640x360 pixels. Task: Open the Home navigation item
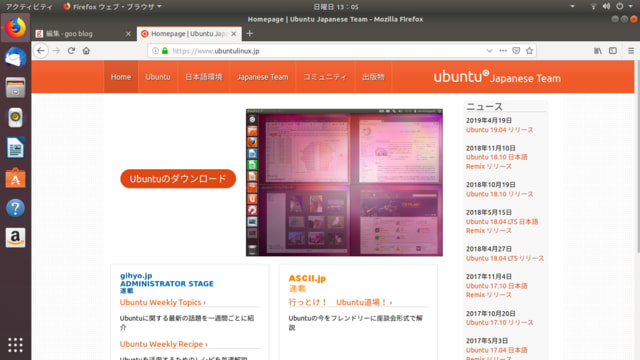[121, 77]
